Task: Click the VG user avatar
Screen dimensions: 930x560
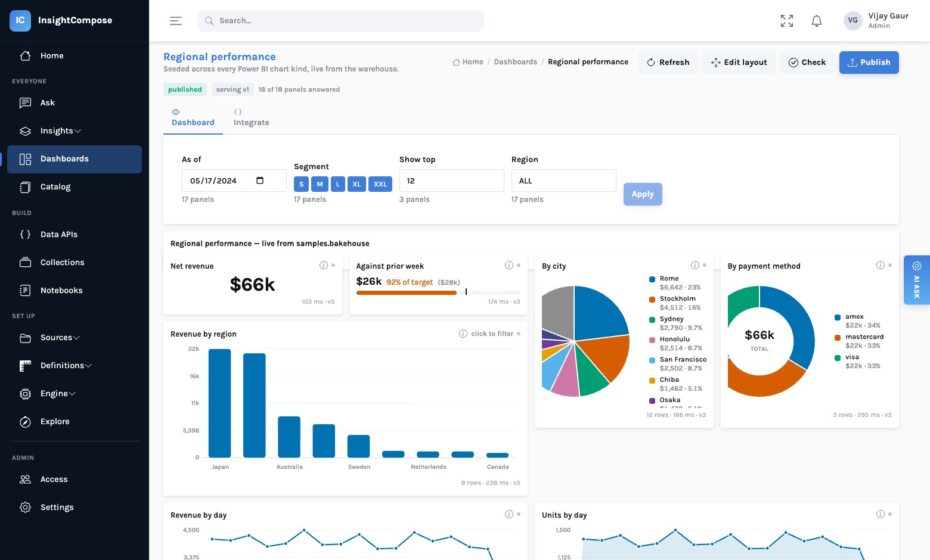Action: pyautogui.click(x=853, y=20)
